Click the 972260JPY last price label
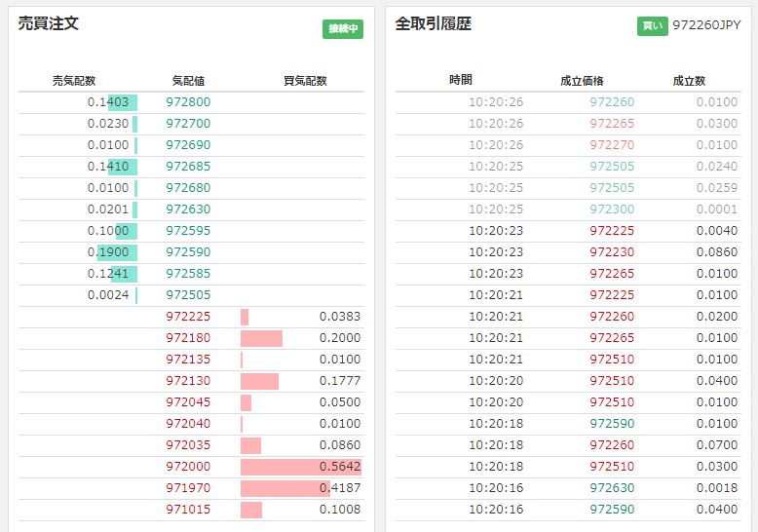This screenshot has height=532, width=758. click(x=706, y=25)
